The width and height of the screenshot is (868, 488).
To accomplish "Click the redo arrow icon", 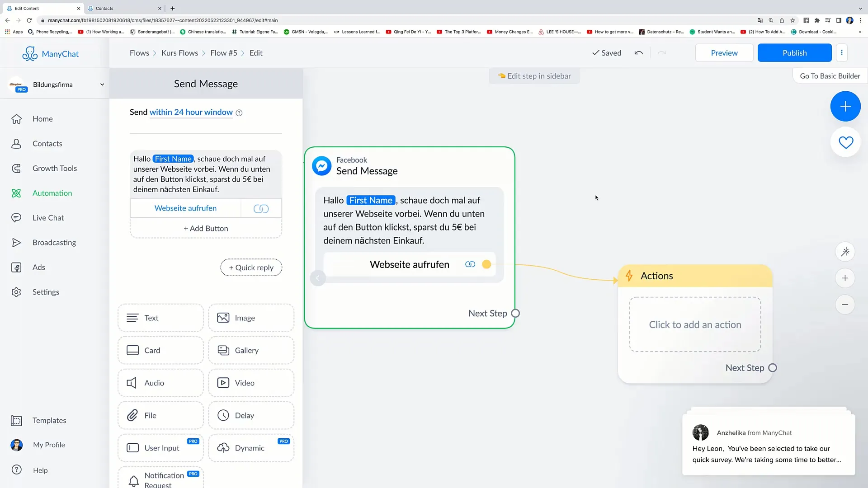I will point(662,53).
